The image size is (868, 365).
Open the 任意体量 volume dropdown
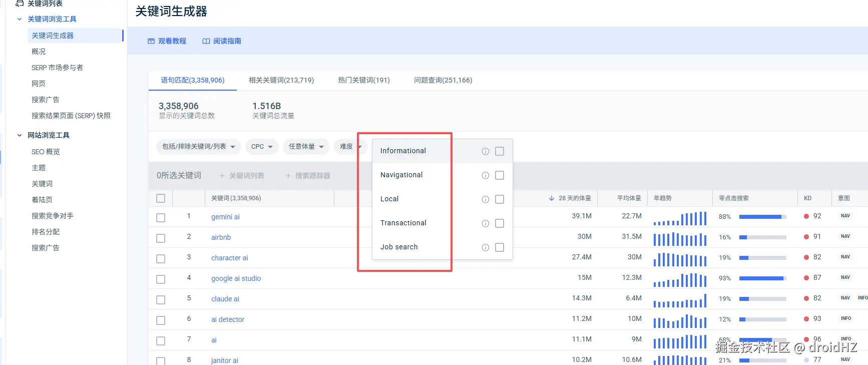[x=306, y=147]
